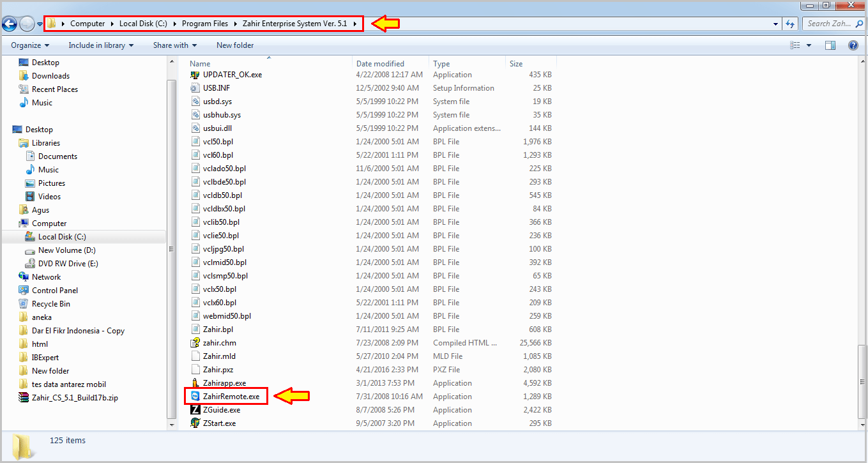Open Recycle Bin in the navigation pane
This screenshot has height=463, width=868.
(x=51, y=304)
